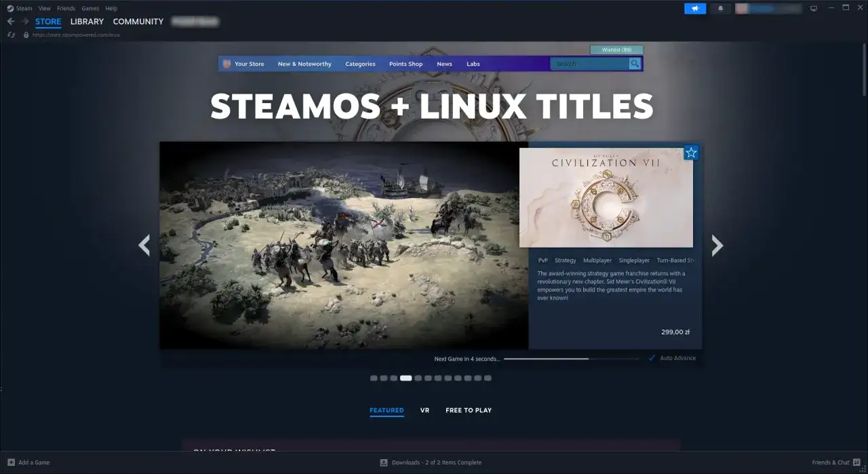
Task: Click the Downloads status icon
Action: pos(384,462)
